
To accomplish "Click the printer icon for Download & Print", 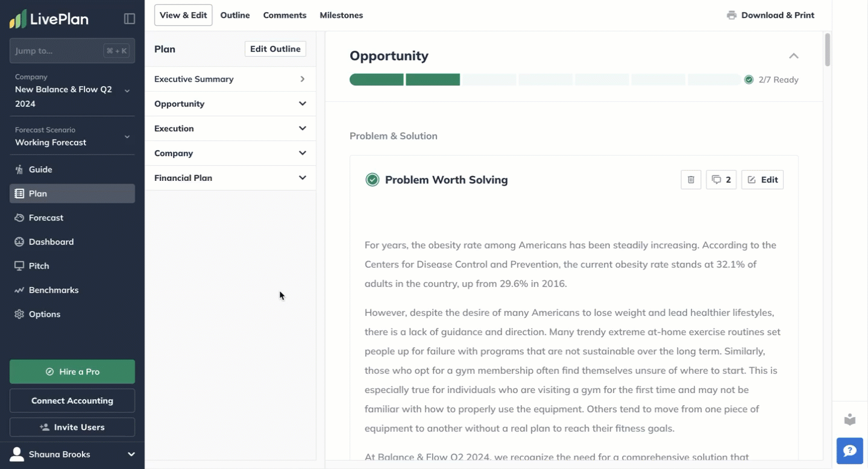I will tap(732, 15).
